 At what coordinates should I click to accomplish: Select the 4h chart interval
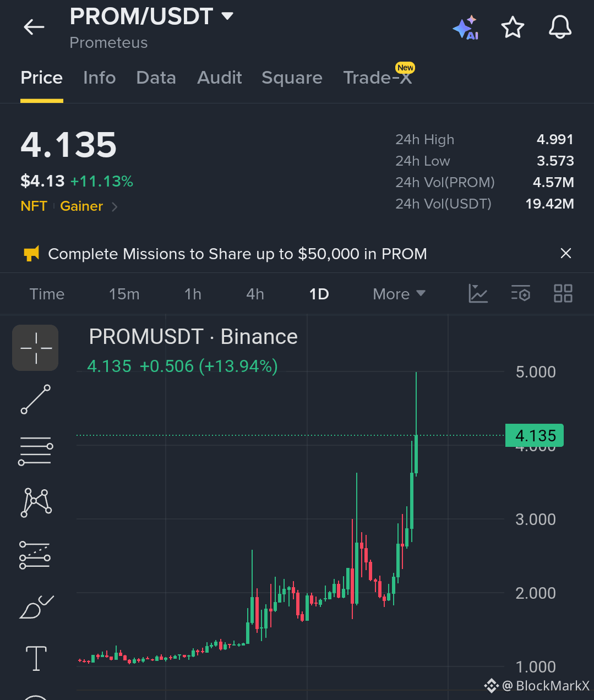click(255, 294)
